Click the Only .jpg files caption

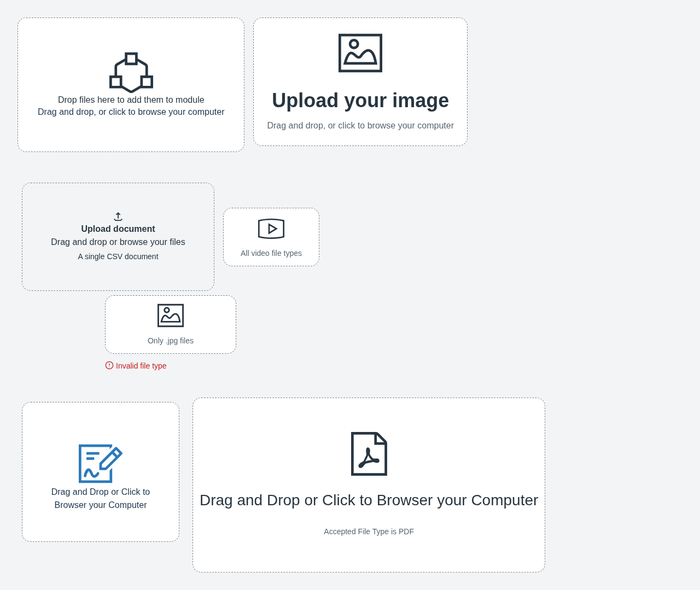tap(171, 341)
